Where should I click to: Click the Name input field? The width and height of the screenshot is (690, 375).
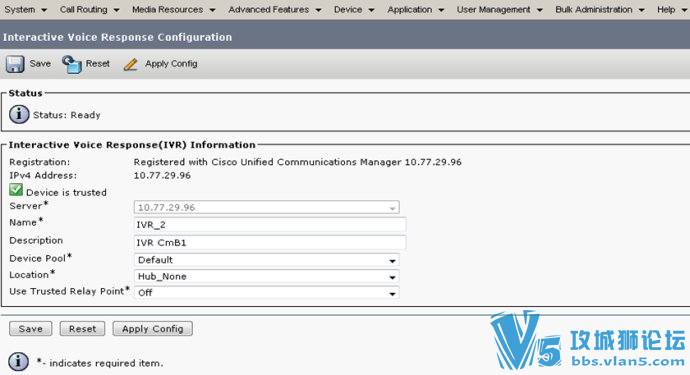pyautogui.click(x=270, y=225)
